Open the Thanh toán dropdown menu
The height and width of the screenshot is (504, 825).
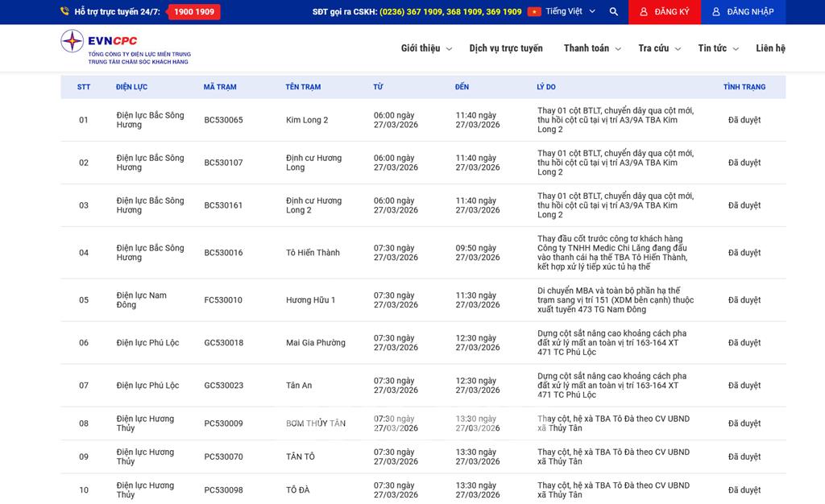[x=592, y=48]
